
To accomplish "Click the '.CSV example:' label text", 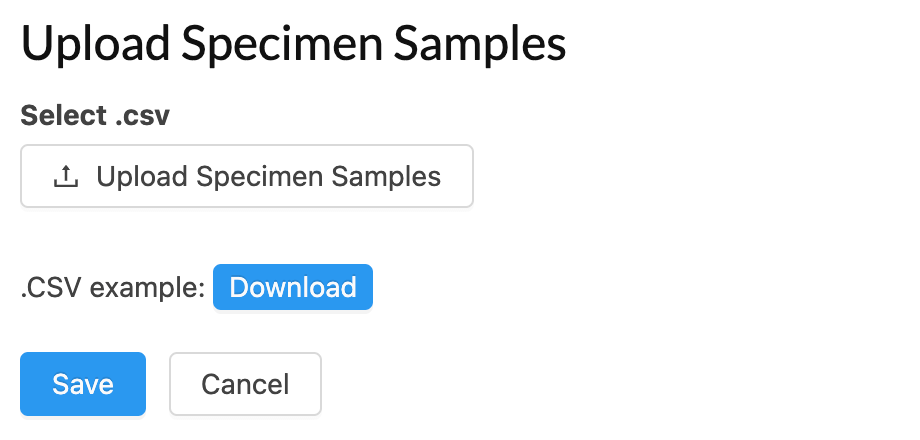I will [x=112, y=288].
